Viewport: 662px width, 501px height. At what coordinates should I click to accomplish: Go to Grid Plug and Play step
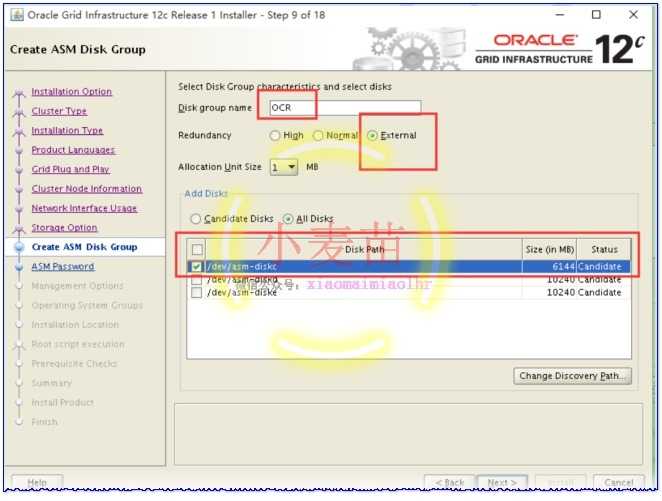[x=71, y=169]
